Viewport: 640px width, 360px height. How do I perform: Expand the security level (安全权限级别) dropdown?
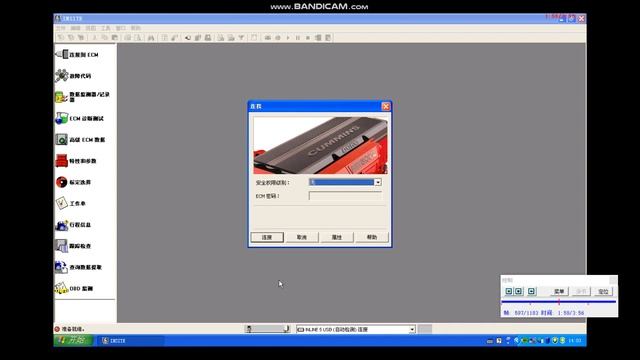tap(378, 182)
